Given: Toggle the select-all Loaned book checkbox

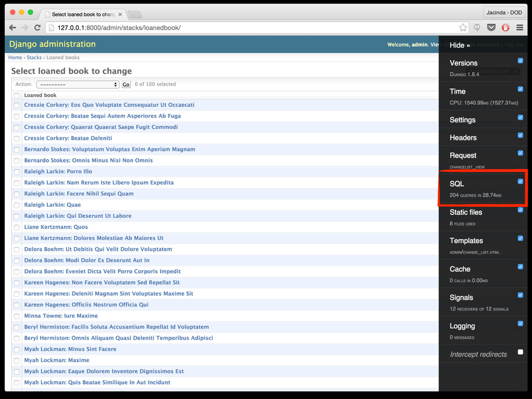Looking at the screenshot, I should [17, 96].
